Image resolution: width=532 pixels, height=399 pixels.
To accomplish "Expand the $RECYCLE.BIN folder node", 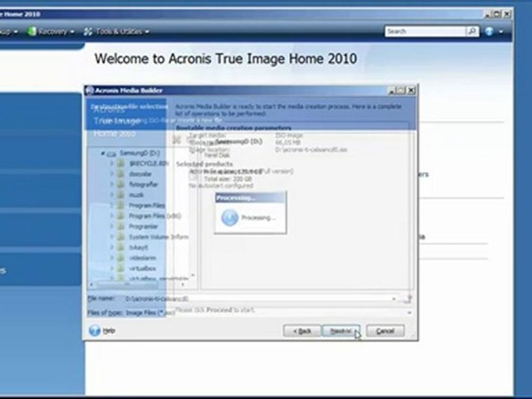I will (111, 163).
